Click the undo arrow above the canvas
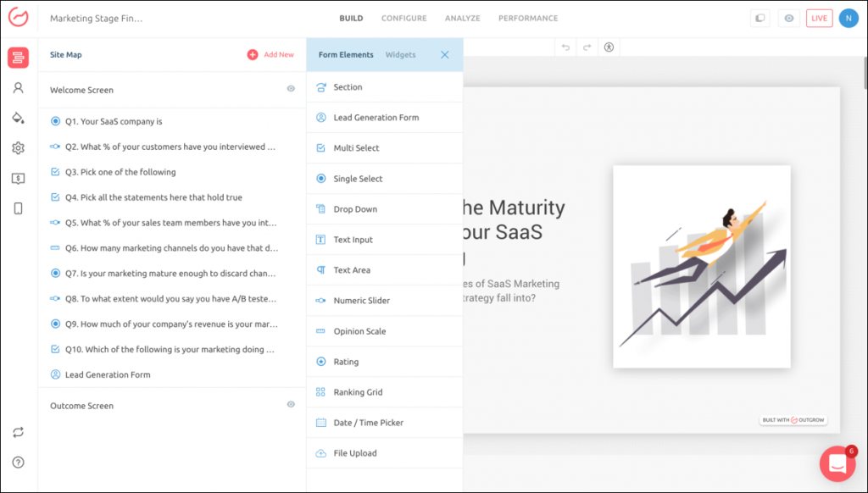Screen dimensions: 868x493 565,47
